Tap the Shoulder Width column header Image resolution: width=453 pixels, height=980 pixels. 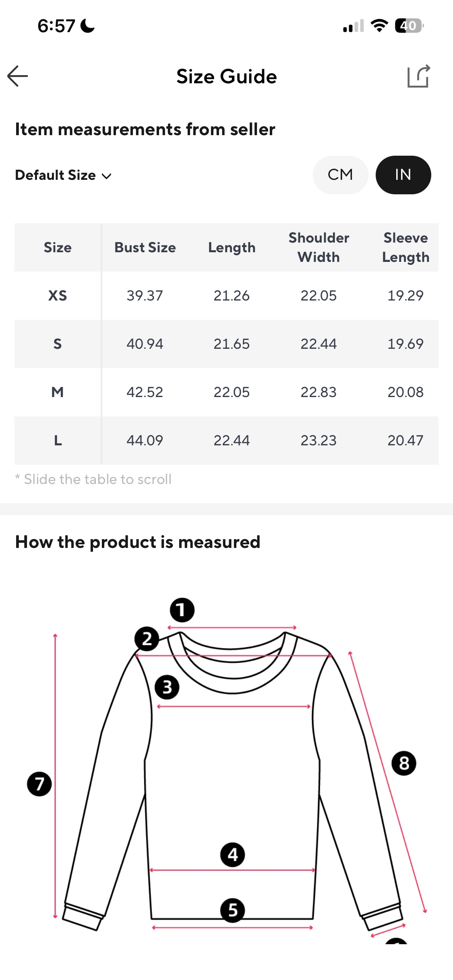click(319, 247)
